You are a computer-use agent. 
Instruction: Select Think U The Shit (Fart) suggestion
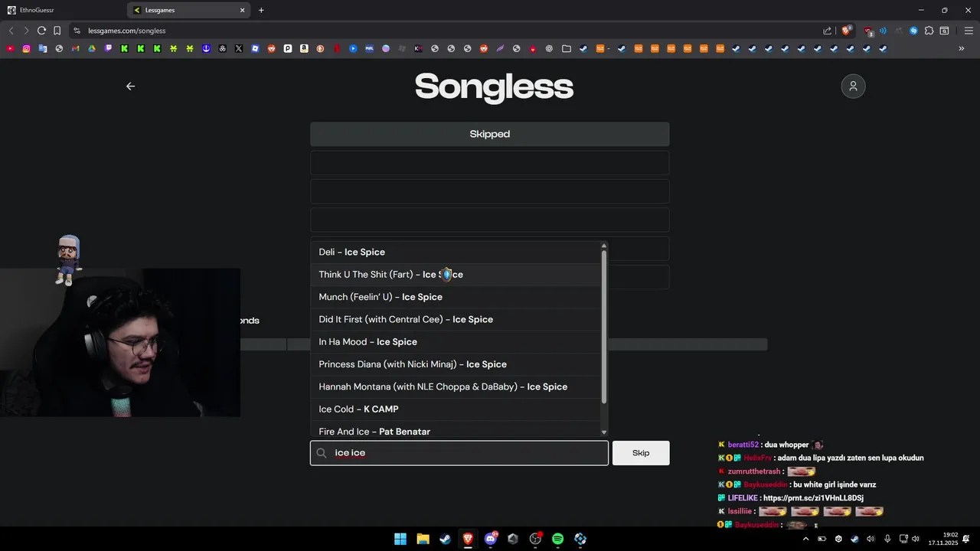(456, 274)
